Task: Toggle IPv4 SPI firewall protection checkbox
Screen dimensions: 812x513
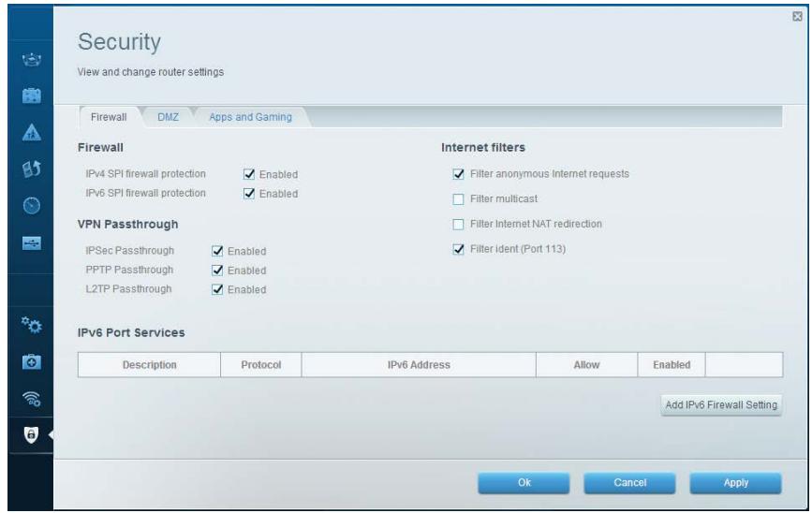Action: pyautogui.click(x=249, y=174)
